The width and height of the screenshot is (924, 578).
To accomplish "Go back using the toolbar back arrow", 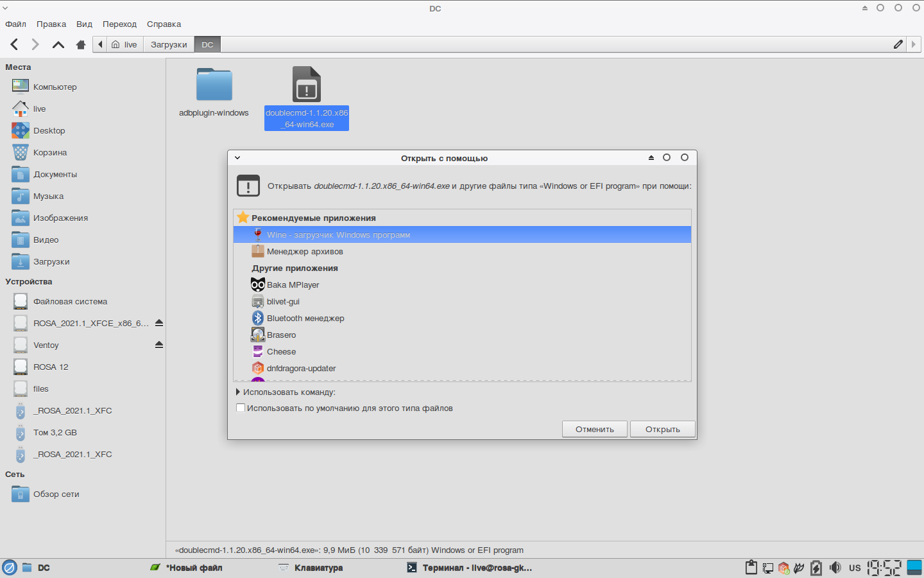I will coord(14,44).
